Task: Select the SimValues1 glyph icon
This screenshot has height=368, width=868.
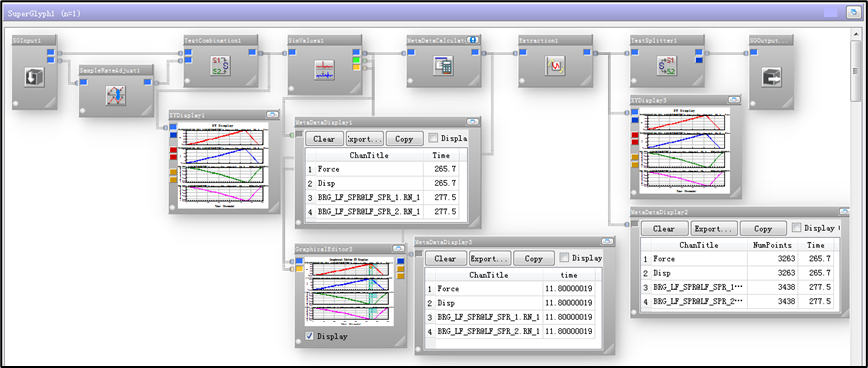Action: pyautogui.click(x=324, y=69)
